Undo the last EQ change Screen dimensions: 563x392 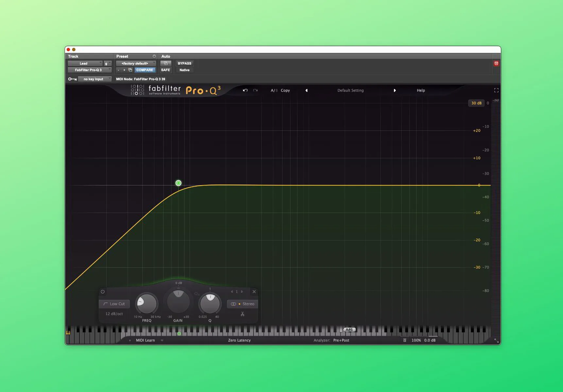(245, 90)
